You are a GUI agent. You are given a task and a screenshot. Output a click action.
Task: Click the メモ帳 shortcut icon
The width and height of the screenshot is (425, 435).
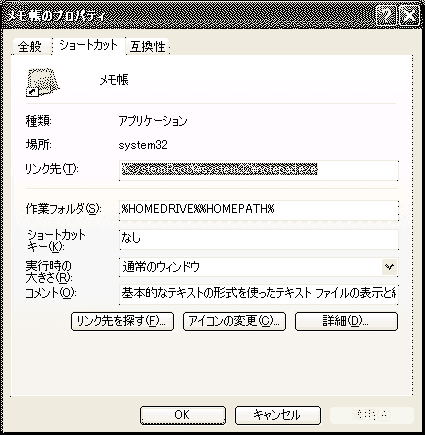click(x=43, y=82)
